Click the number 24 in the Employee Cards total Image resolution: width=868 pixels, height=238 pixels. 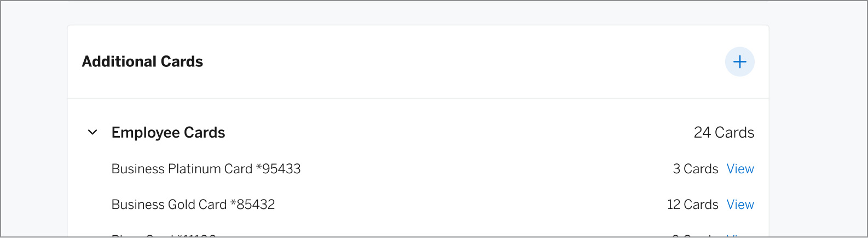(x=702, y=132)
